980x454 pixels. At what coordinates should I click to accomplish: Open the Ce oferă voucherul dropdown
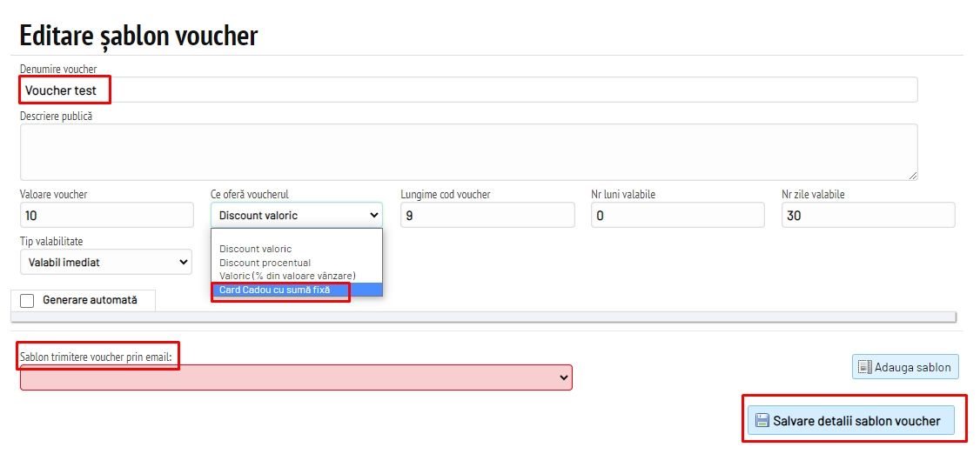(x=296, y=215)
